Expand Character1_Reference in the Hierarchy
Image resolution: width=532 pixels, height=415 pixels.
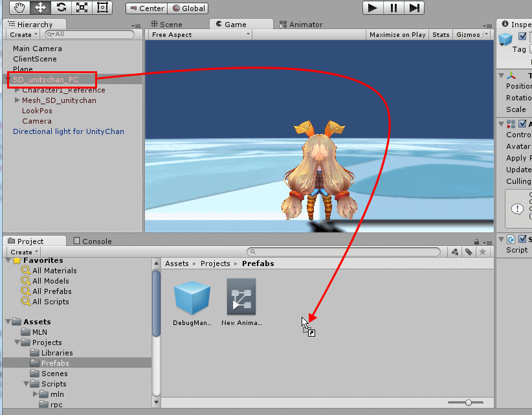pos(17,90)
